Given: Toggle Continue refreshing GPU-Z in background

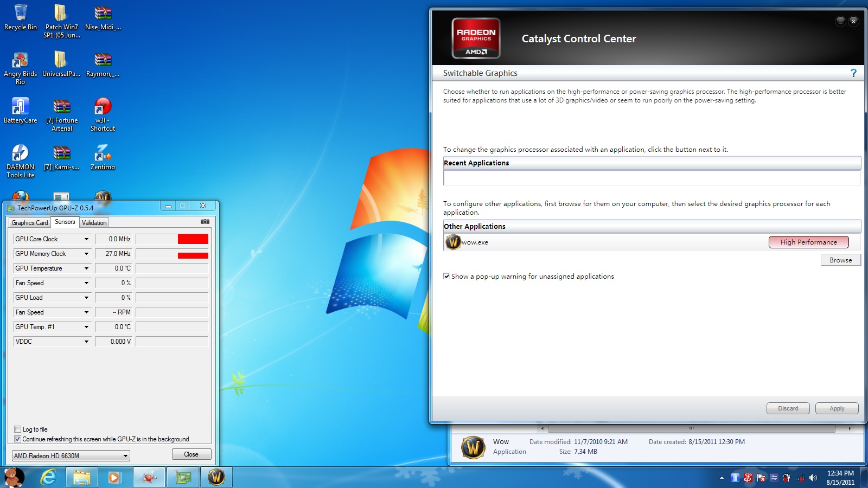Looking at the screenshot, I should [x=17, y=439].
